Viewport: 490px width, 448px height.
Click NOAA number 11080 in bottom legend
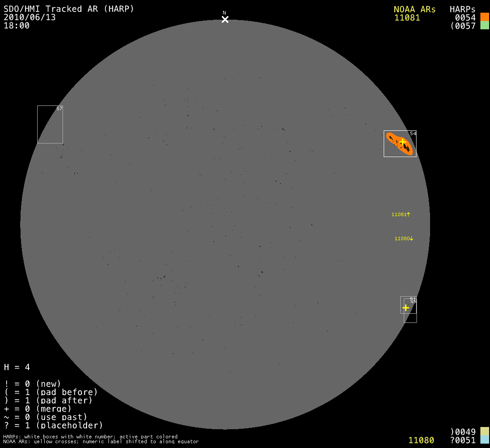(x=421, y=440)
